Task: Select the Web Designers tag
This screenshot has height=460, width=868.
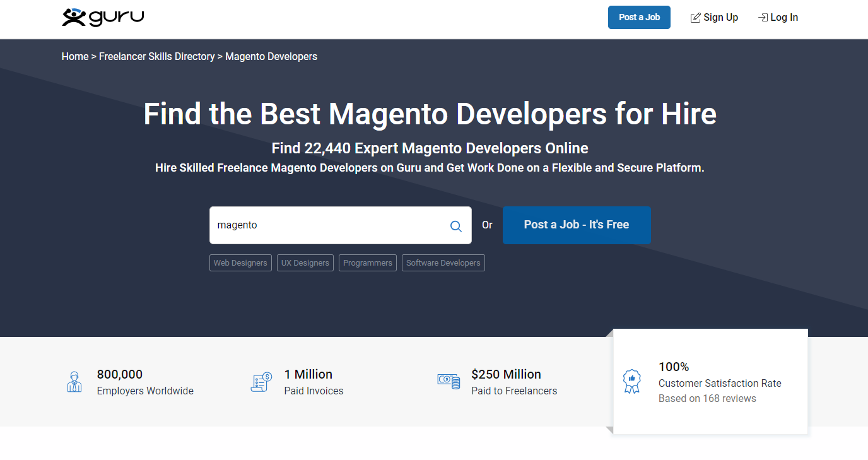Action: coord(240,263)
